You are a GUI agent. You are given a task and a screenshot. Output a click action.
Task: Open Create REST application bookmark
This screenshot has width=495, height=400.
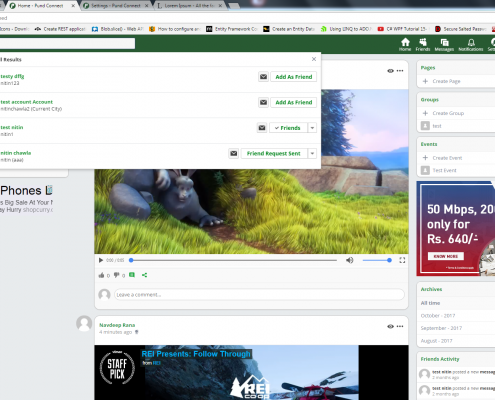[x=60, y=29]
